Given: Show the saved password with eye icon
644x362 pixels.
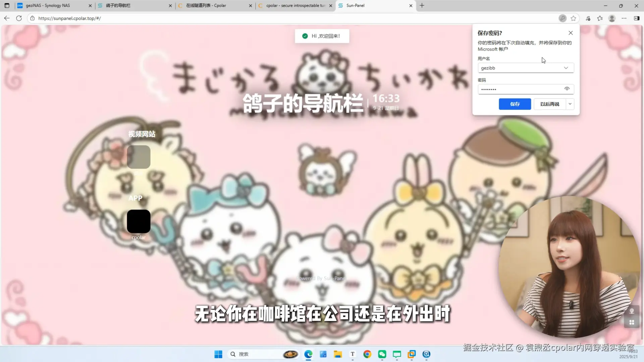Looking at the screenshot, I should (x=567, y=89).
